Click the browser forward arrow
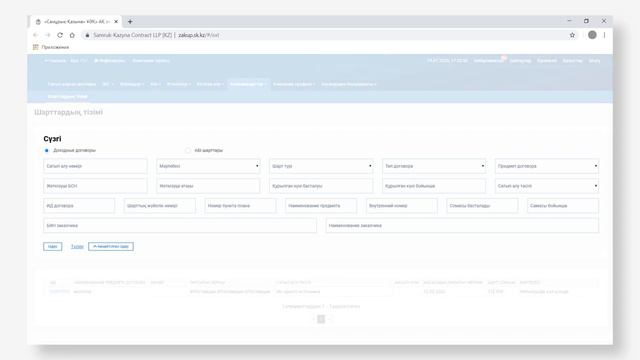The image size is (640, 360). [x=48, y=35]
